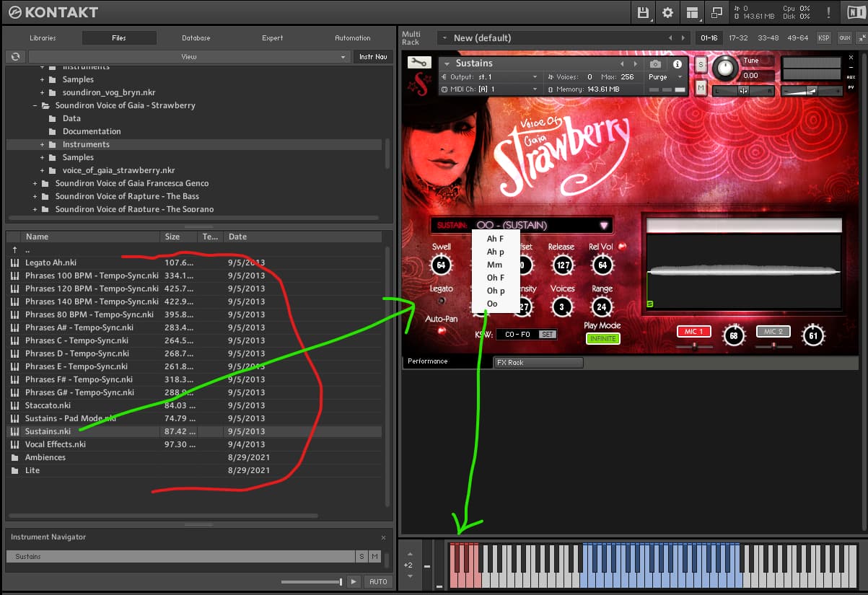This screenshot has height=595, width=868.
Task: Select Mm from the sustain menu
Action: coord(494,265)
